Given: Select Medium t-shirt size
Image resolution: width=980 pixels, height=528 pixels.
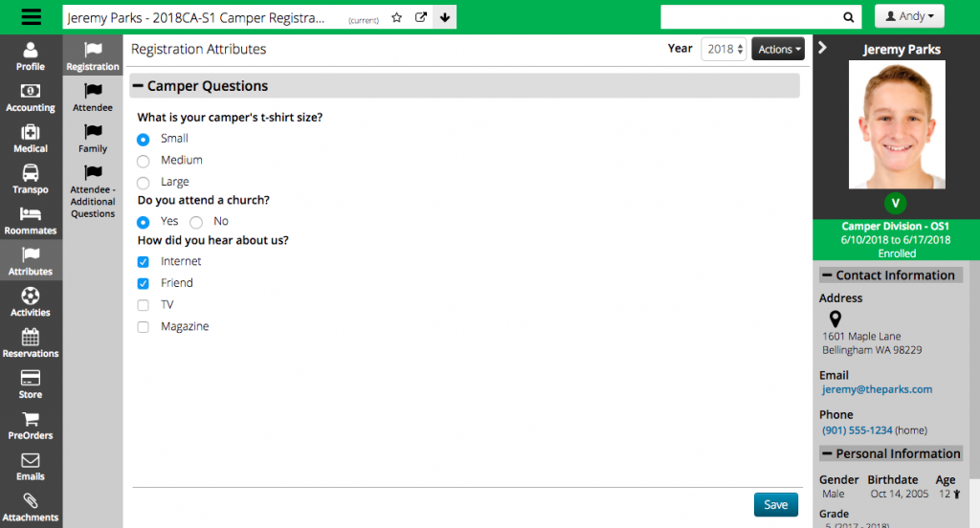Looking at the screenshot, I should [x=144, y=161].
